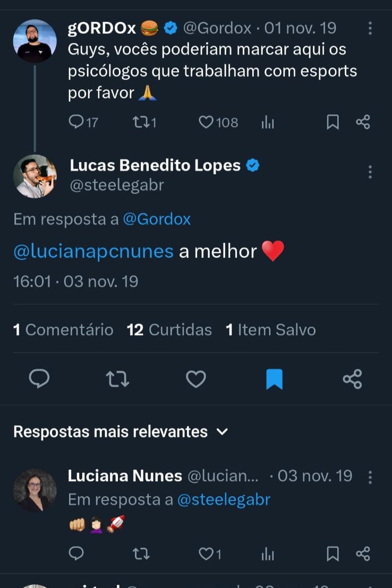Viewport: 392px width, 588px height.
Task: Open Luciana Nunes's profile picture
Action: (35, 490)
